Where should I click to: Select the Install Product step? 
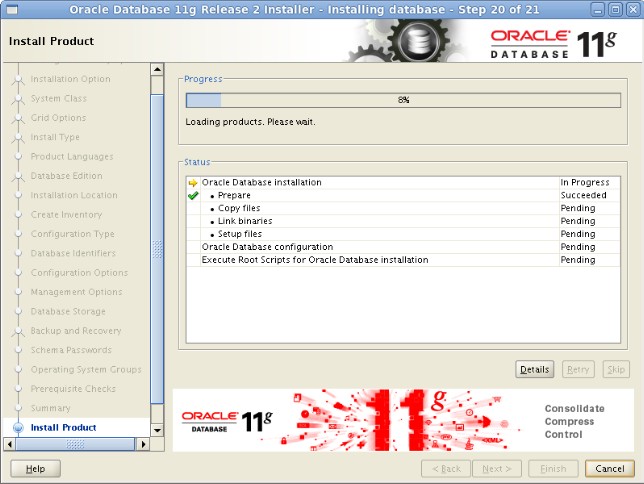(63, 428)
